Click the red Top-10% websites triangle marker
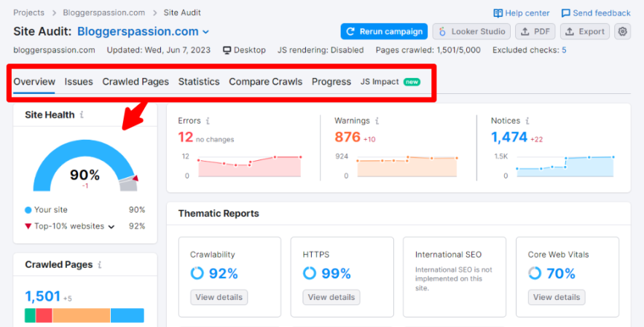Image resolution: width=644 pixels, height=327 pixels. tap(28, 226)
